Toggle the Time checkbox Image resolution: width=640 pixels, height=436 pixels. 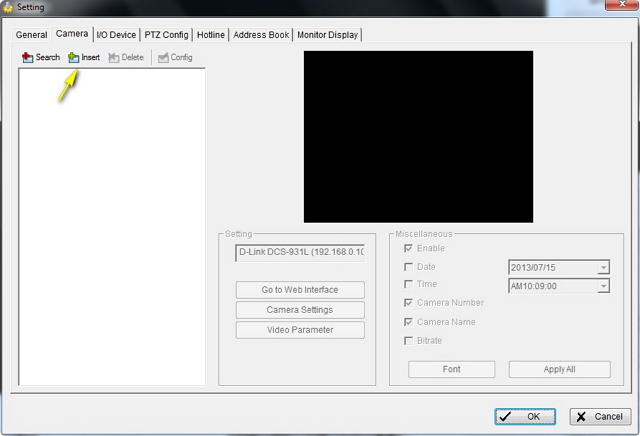point(408,284)
